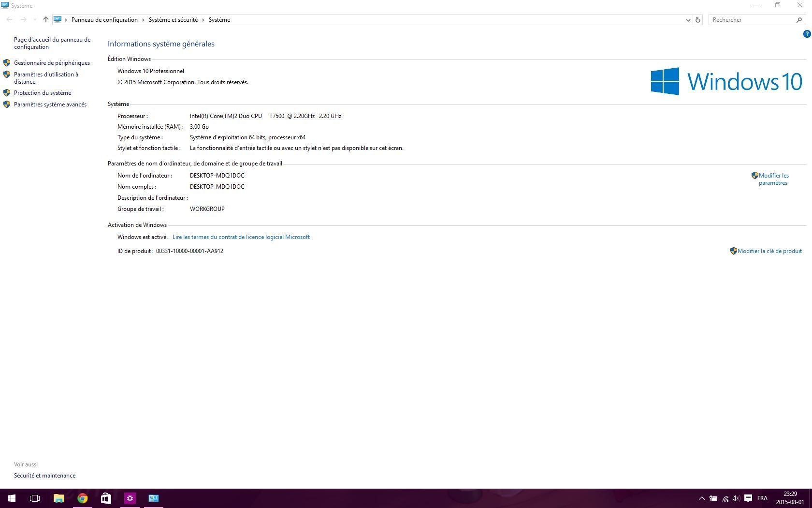This screenshot has height=508, width=812.
Task: Click Modifier la clé de produit
Action: [769, 251]
